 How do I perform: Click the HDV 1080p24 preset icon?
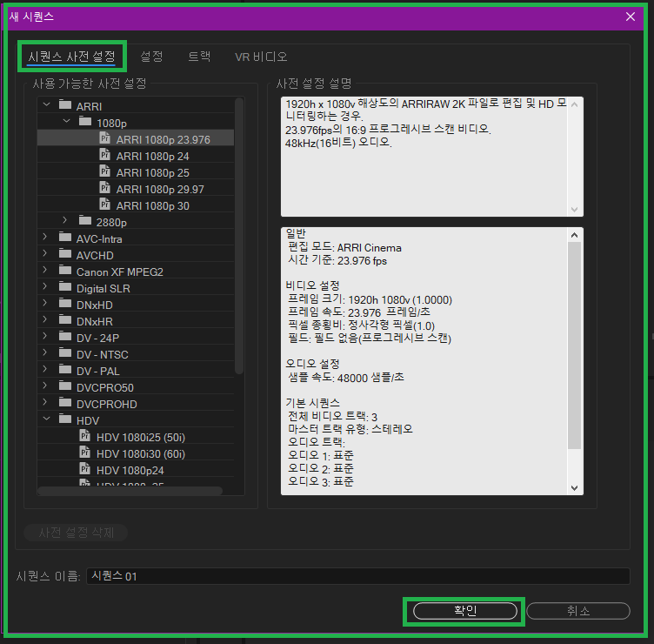click(x=85, y=469)
